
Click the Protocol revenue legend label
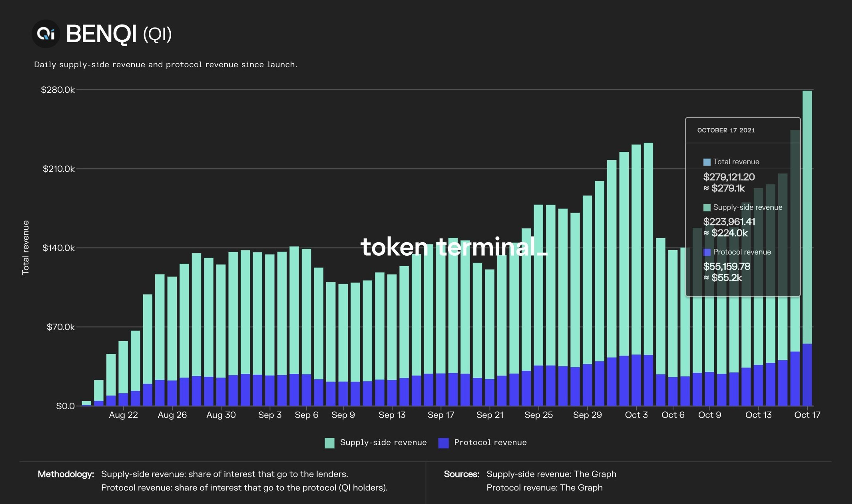(490, 443)
